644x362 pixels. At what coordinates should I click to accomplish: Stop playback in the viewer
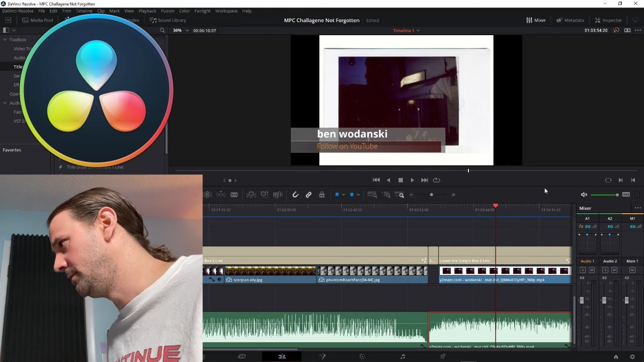400,180
